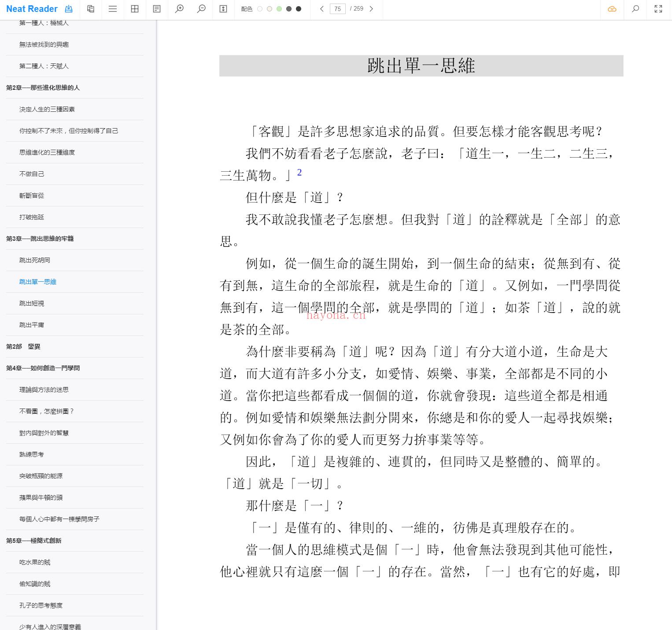
Task: Open cloud sync icon
Action: coord(612,9)
